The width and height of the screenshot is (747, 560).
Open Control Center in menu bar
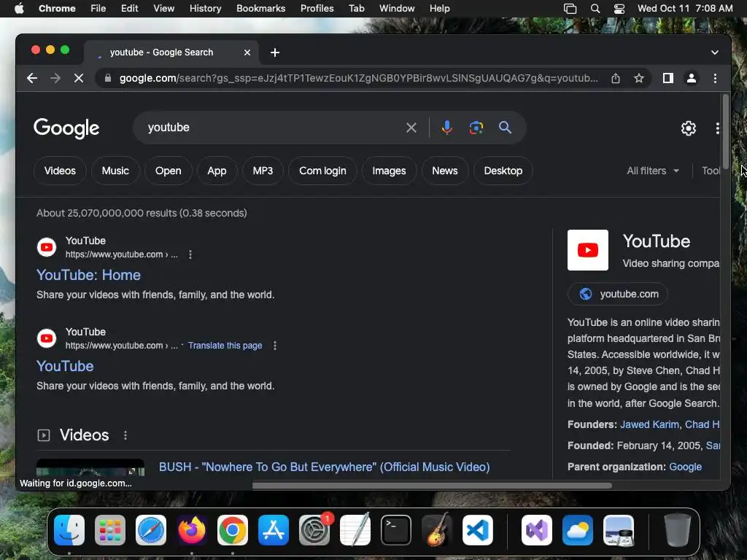click(x=619, y=9)
